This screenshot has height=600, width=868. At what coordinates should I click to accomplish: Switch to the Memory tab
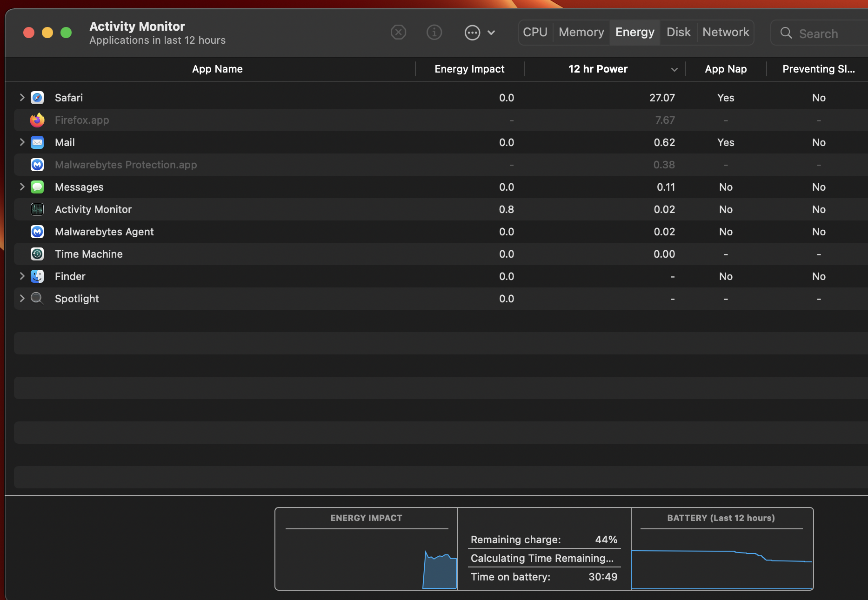coord(581,32)
